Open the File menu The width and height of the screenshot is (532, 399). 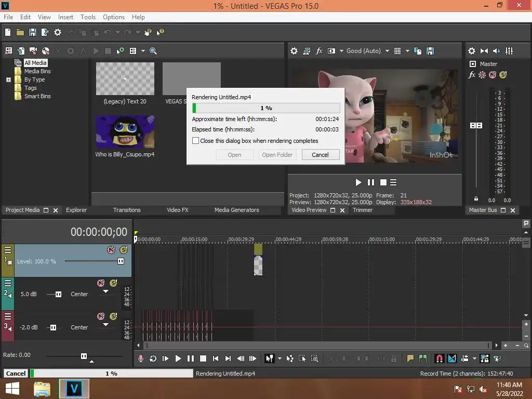[x=8, y=17]
